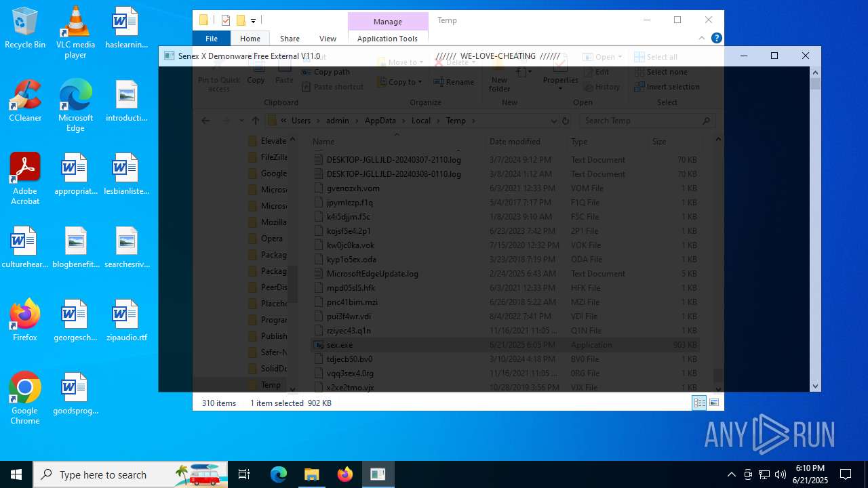The image size is (868, 488).
Task: Click the '310 items' status bar text
Action: pyautogui.click(x=219, y=403)
